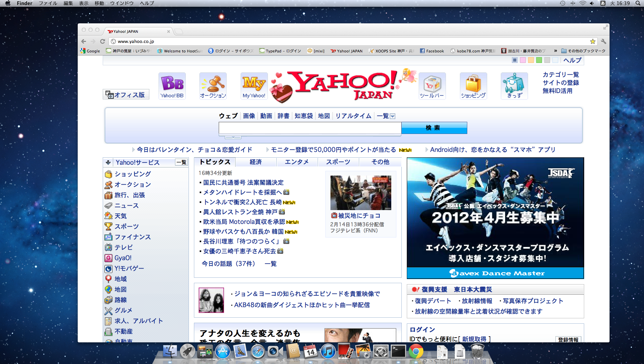Click the Yahoo search text field

click(310, 128)
